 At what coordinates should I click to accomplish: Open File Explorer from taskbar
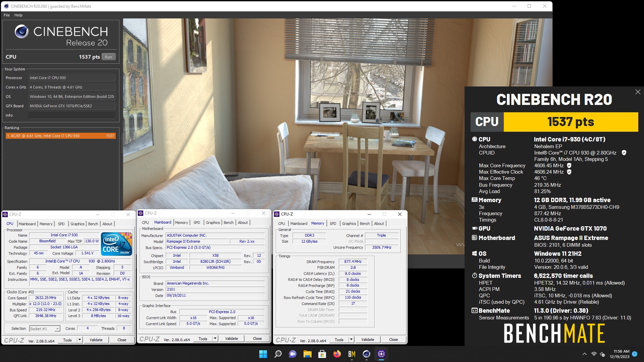308,354
